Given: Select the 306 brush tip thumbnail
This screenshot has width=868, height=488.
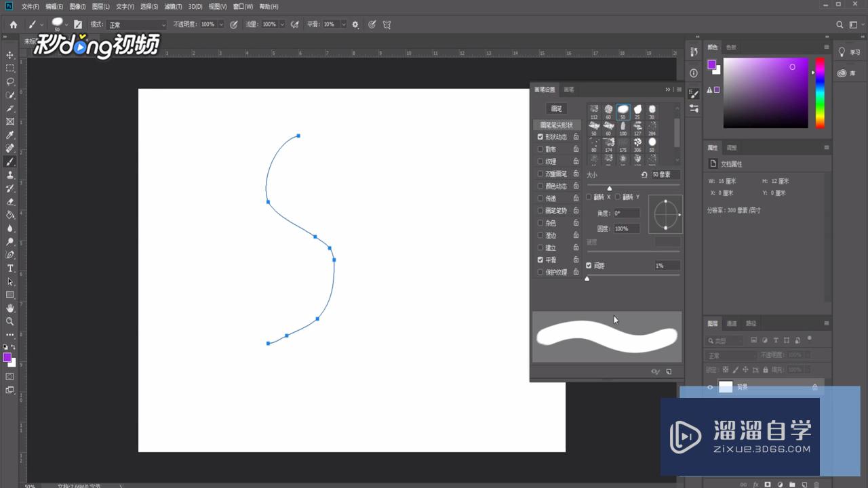Looking at the screenshot, I should pos(637,145).
